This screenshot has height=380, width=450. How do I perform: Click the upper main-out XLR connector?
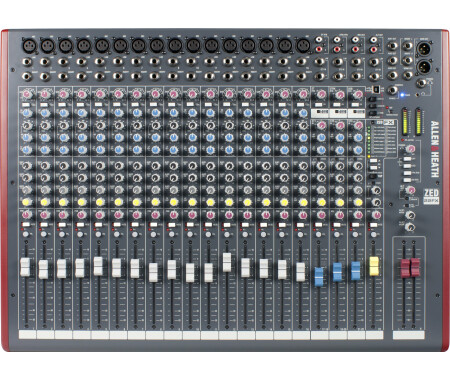pos(424,50)
